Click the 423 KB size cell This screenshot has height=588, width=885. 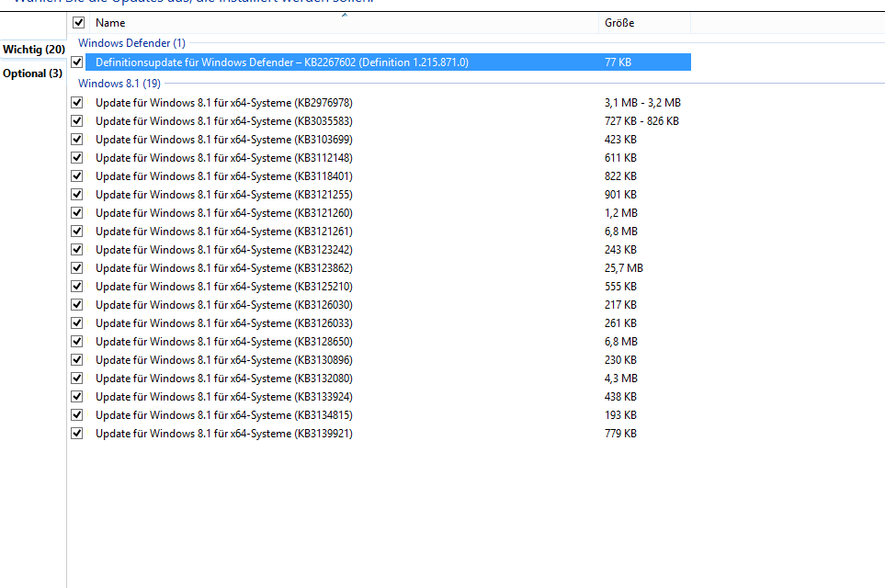click(620, 140)
